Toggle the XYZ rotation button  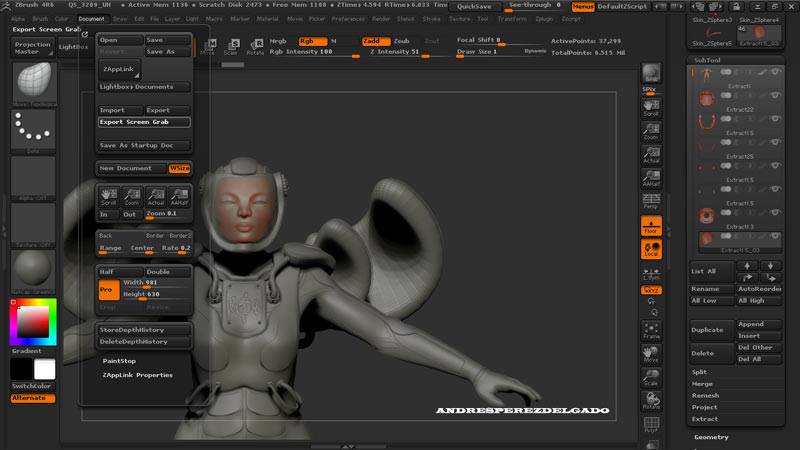tap(651, 290)
